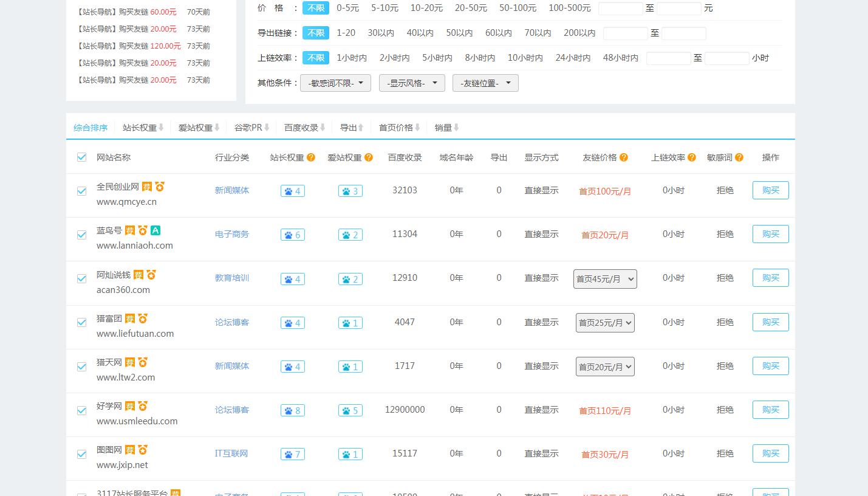Screen dimensions: 868x496
Task: Click the help icon beside 友链价格 column header
Action: (x=624, y=157)
